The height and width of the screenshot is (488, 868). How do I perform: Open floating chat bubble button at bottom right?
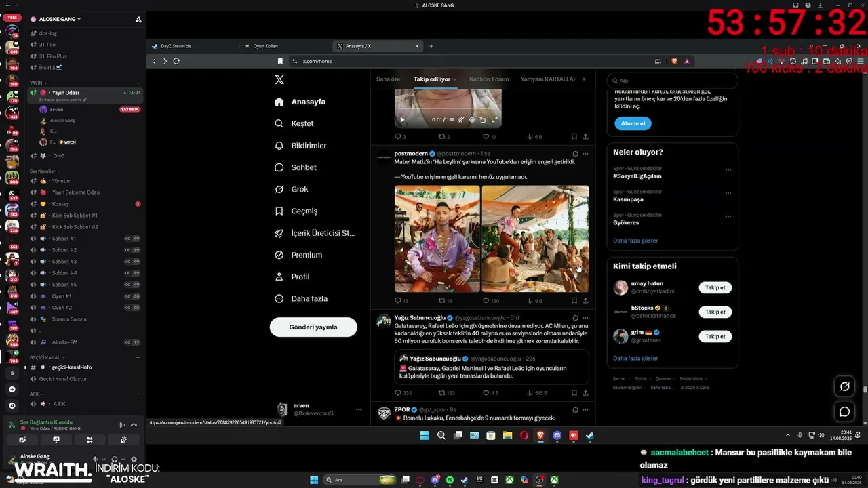click(x=844, y=411)
